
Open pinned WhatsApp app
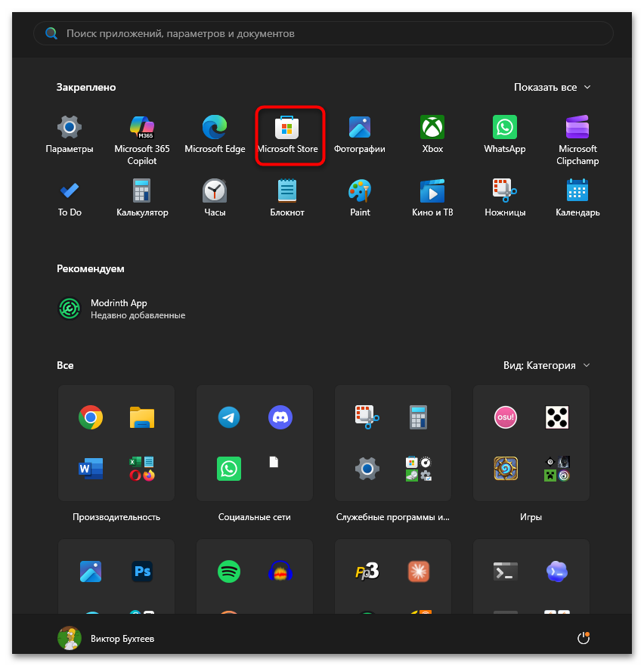[x=505, y=135]
